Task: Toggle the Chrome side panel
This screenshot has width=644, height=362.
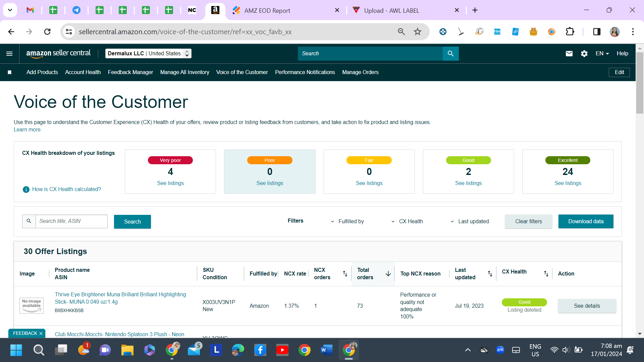Action: [597, 32]
